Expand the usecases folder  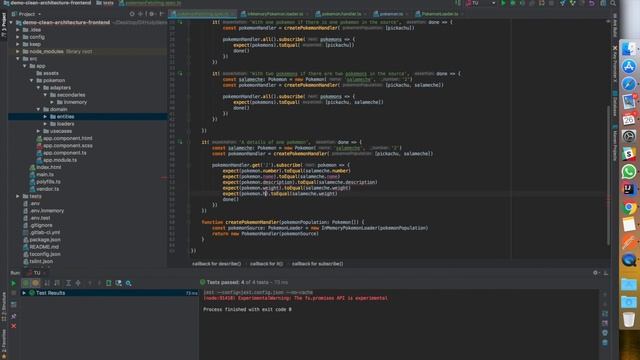pyautogui.click(x=39, y=131)
